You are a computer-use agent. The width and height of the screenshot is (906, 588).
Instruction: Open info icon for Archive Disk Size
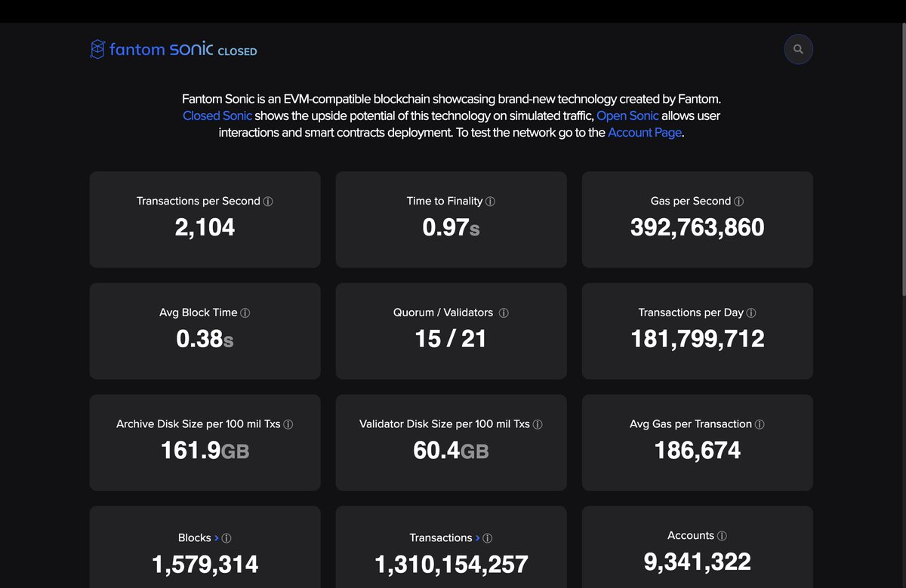288,425
